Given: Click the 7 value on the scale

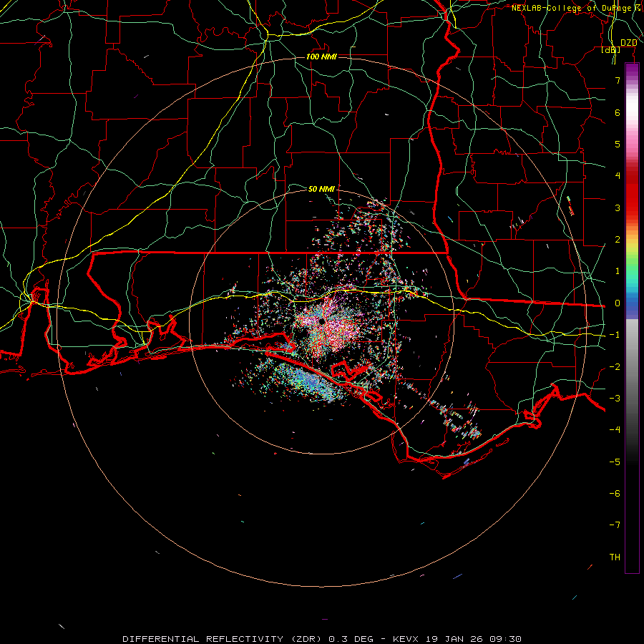Looking at the screenshot, I should pos(618,80).
